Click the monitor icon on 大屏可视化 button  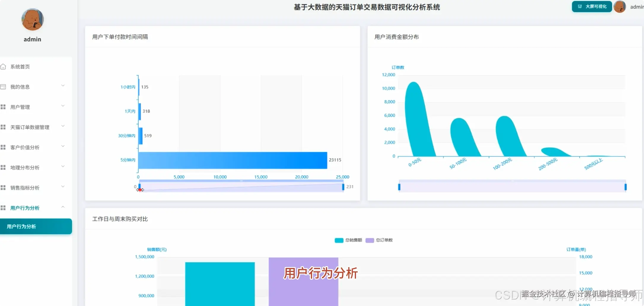580,6
